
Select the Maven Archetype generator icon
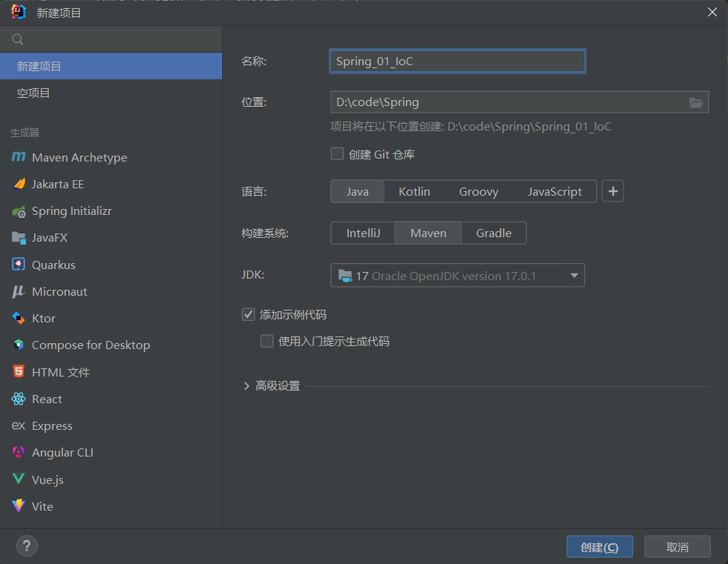coord(19,157)
